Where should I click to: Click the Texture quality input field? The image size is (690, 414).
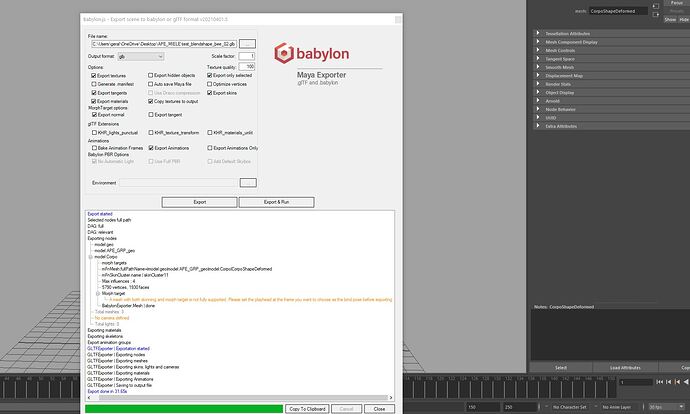click(246, 66)
